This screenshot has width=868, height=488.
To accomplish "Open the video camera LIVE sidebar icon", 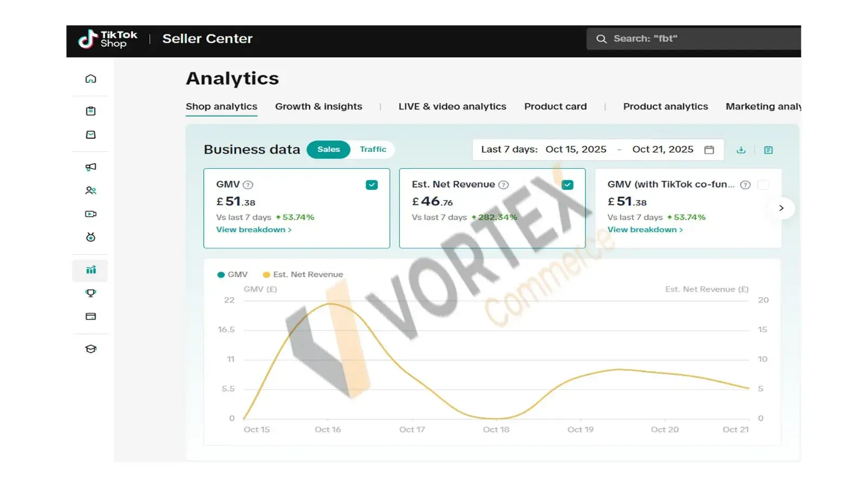I will 91,214.
